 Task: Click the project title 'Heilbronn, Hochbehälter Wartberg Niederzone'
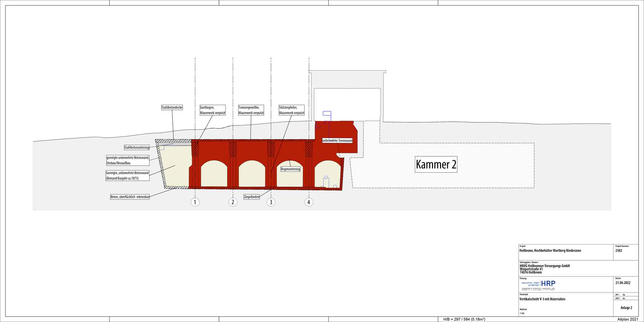click(550, 251)
